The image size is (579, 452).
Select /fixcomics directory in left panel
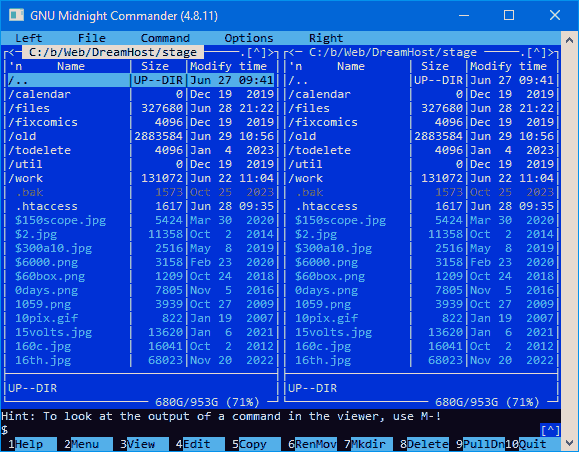coord(141,122)
